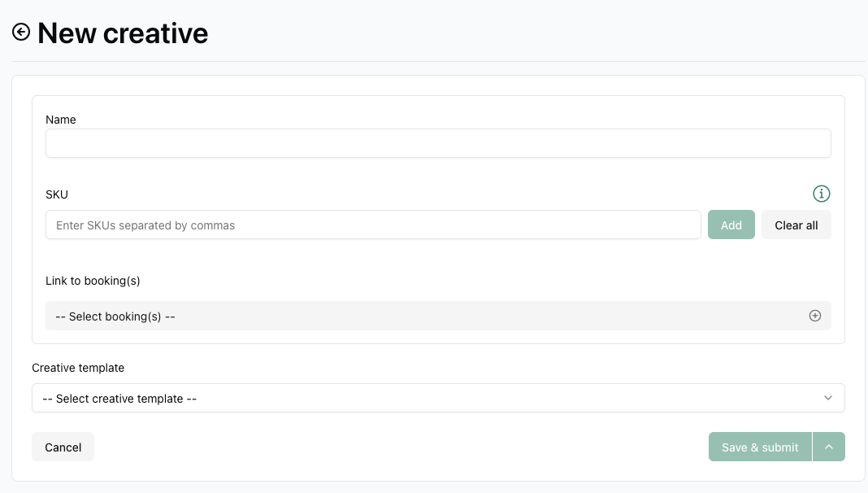Screen dimensions: 868x493
Task: Click the SKU field label
Action: [57, 194]
